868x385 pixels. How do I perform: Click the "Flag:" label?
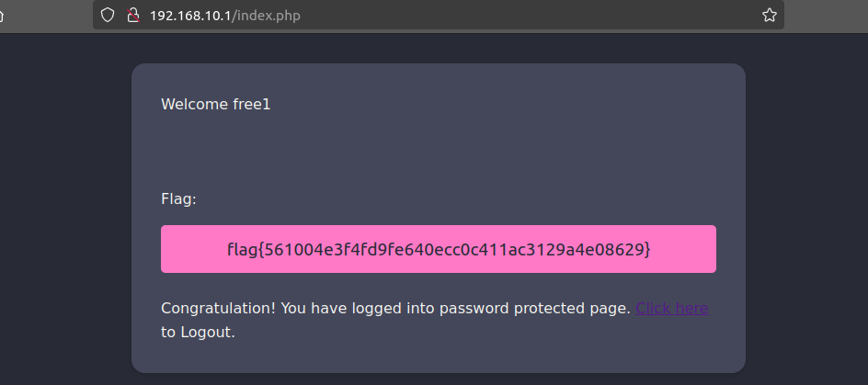[x=178, y=198]
